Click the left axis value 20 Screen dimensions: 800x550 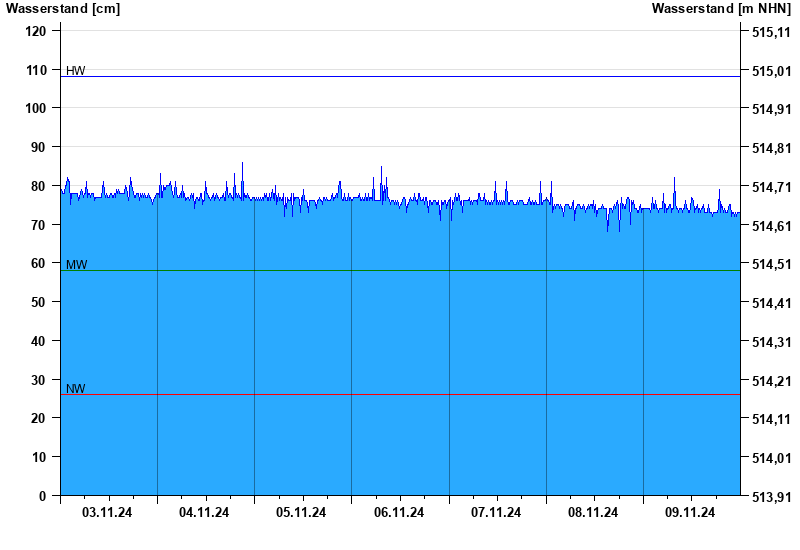(39, 418)
